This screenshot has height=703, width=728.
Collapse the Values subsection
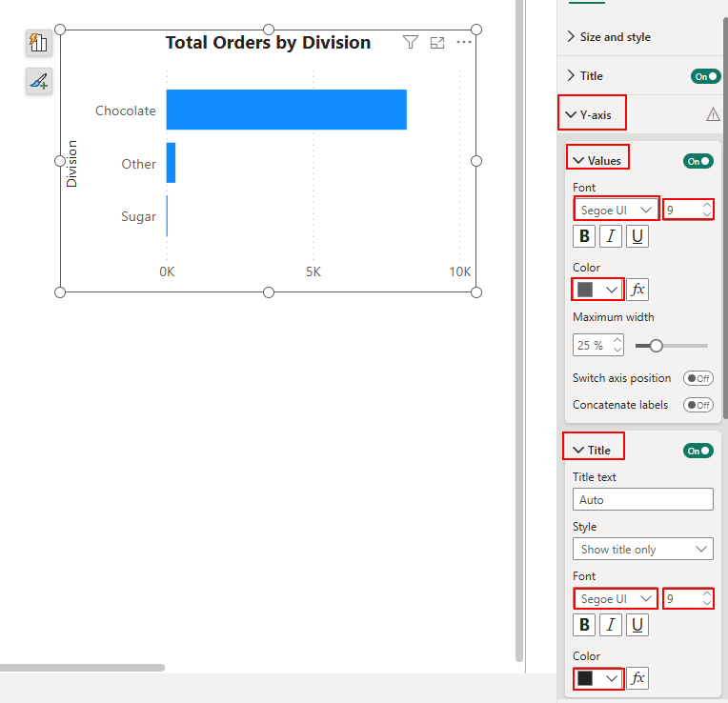coord(597,161)
